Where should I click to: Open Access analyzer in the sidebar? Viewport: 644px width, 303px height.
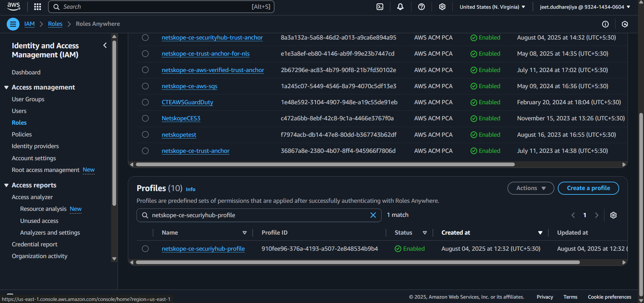click(32, 197)
